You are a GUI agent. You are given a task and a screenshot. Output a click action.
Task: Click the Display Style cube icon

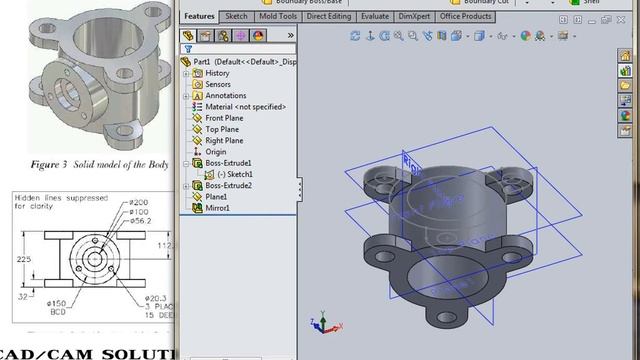click(x=479, y=36)
